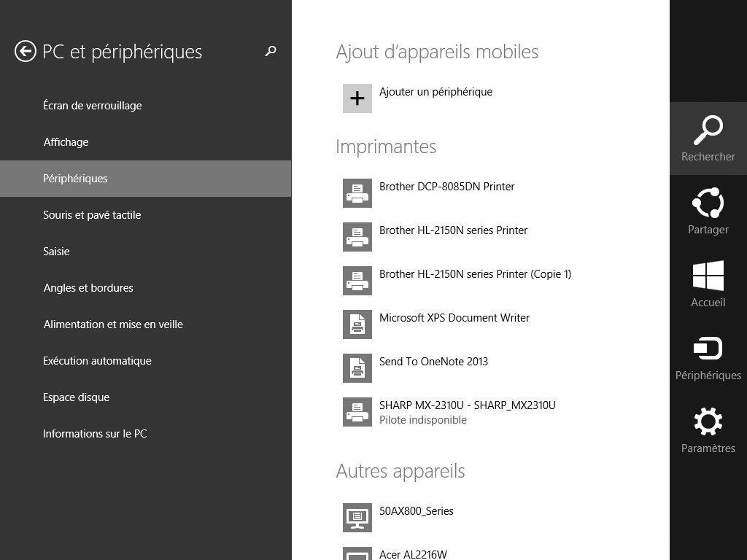This screenshot has height=560, width=747.
Task: Click the 50AX800_Series display icon
Action: [357, 518]
